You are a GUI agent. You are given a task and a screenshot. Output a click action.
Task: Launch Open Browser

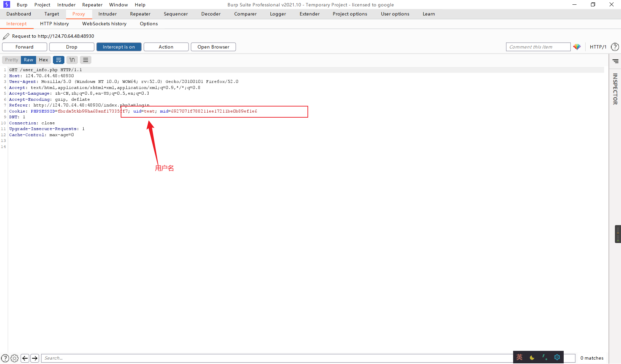coord(213,47)
